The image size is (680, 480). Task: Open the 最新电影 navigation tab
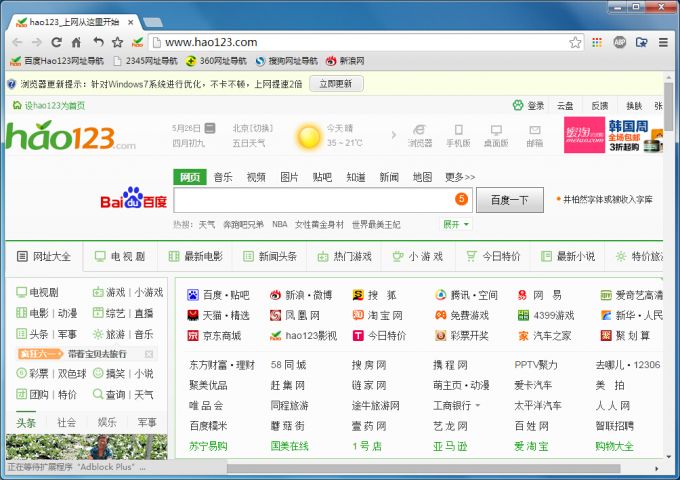coord(195,256)
